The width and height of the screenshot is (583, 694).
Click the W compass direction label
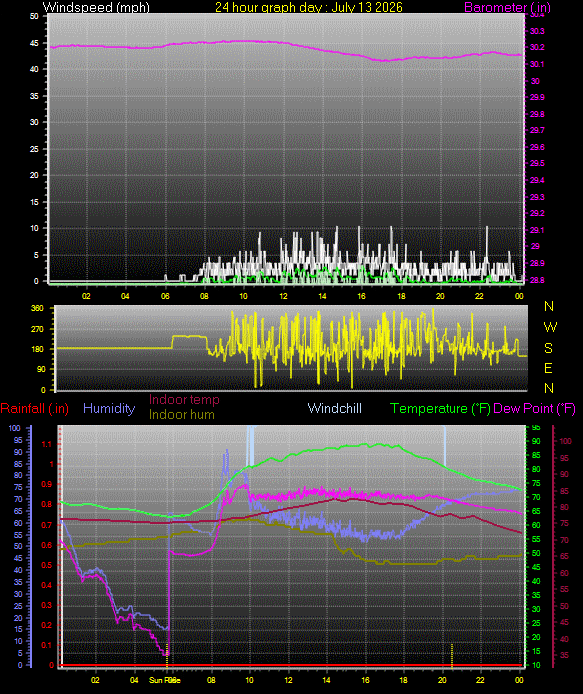(x=550, y=327)
